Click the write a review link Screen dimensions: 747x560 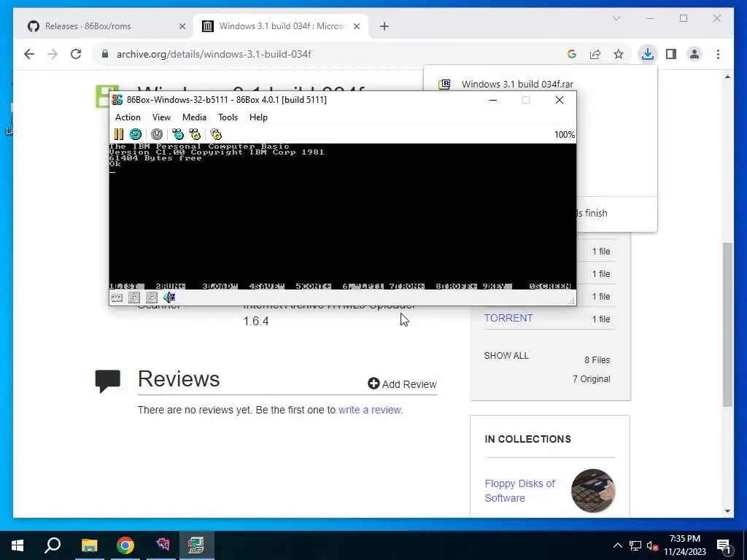point(370,410)
